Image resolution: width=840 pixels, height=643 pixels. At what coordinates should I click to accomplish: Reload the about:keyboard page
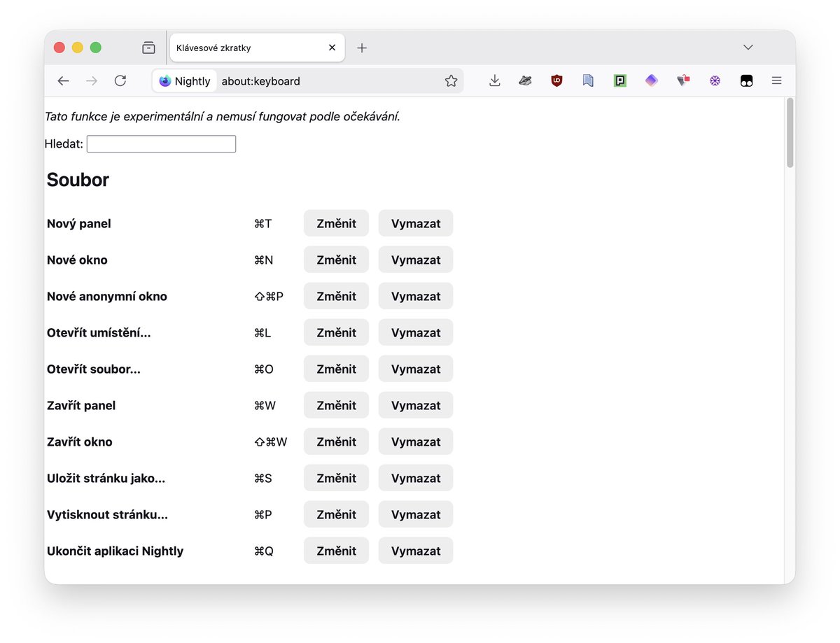[x=120, y=80]
